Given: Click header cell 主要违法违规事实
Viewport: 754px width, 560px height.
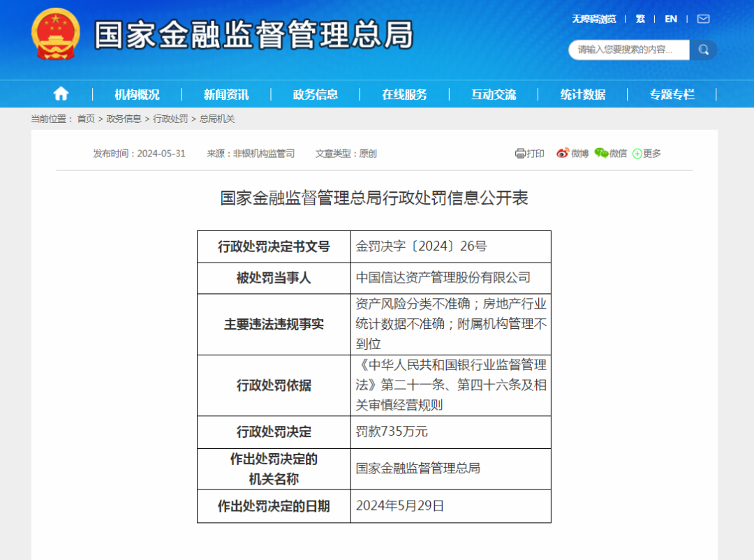Looking at the screenshot, I should click(x=274, y=324).
